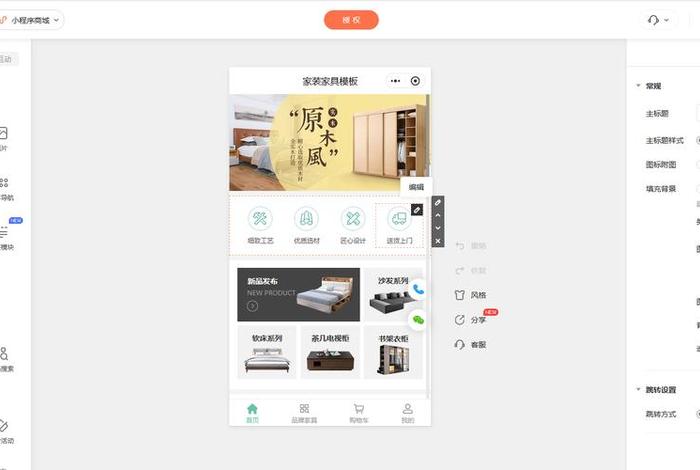Open the headset support dropdown at top right
This screenshot has height=470, width=700.
coord(658,20)
